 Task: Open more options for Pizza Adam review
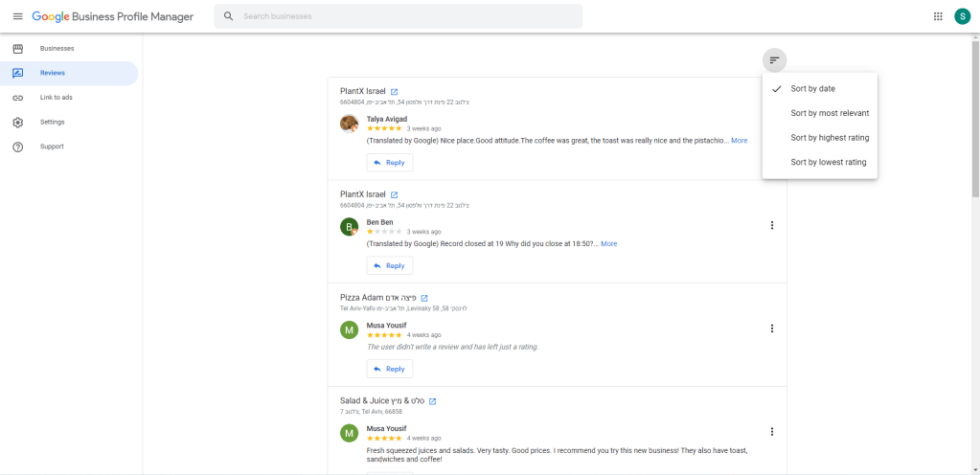[x=771, y=328]
